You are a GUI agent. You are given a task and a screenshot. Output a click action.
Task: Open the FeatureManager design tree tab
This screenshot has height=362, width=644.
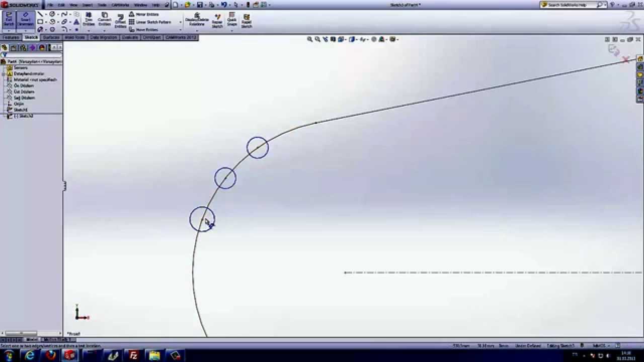5,48
